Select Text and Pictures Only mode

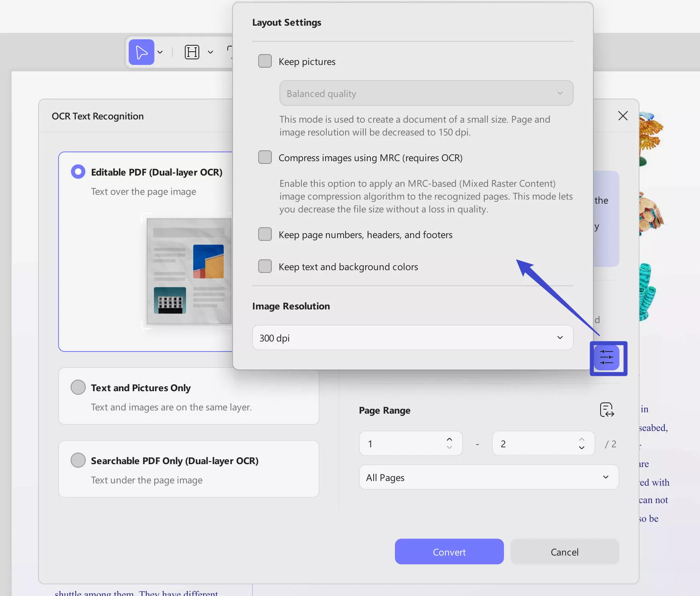(x=78, y=387)
